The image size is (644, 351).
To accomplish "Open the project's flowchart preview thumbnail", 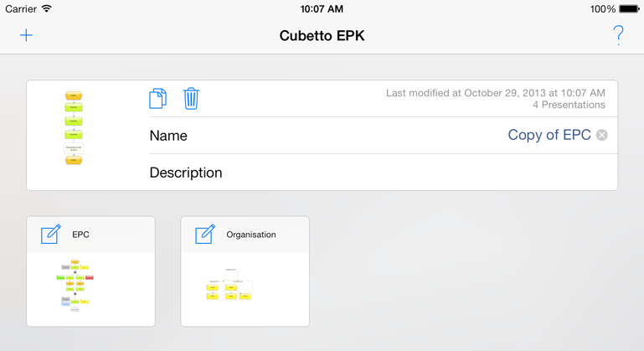I will pos(74,128).
